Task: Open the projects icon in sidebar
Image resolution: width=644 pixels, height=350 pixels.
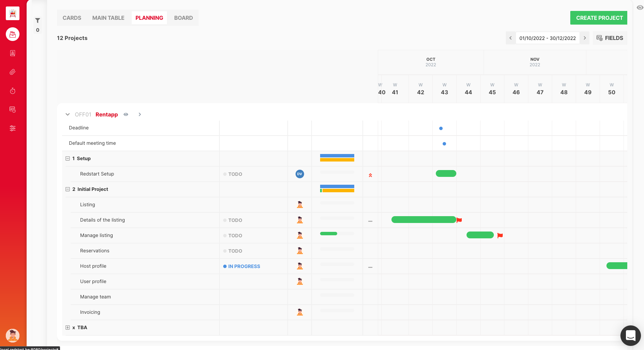Action: (x=13, y=34)
